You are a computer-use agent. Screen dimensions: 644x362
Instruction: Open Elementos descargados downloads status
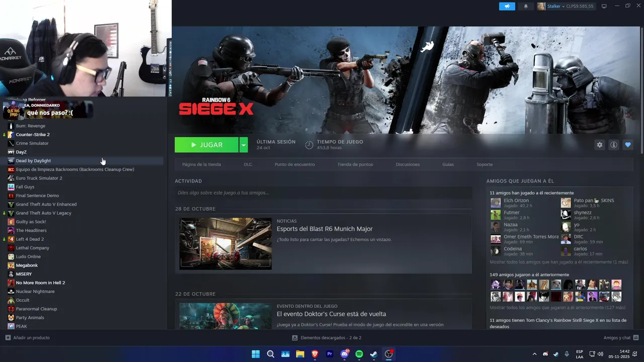327,338
